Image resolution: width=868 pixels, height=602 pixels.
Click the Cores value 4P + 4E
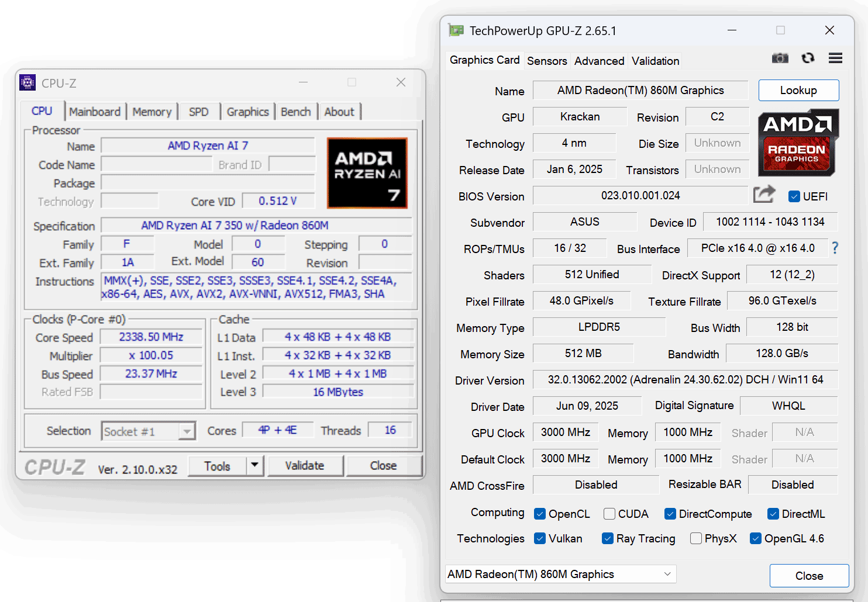tap(278, 430)
